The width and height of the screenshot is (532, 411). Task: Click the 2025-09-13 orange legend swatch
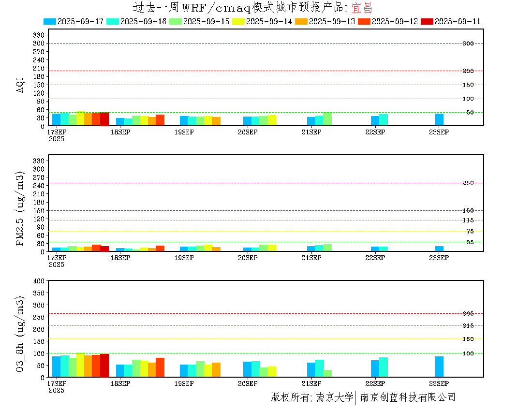point(301,21)
